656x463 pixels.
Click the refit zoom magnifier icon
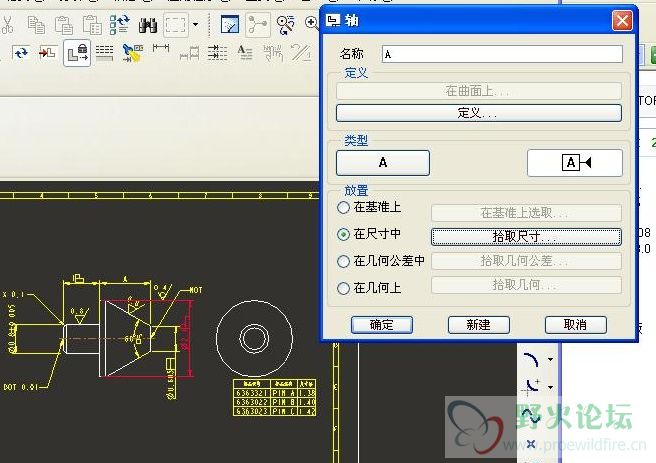tap(286, 25)
